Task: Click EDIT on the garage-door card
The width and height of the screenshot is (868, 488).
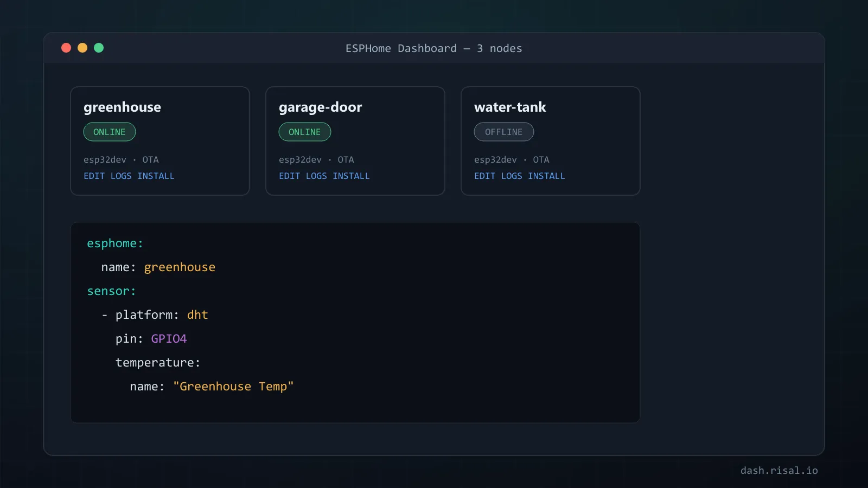Action: pos(289,176)
